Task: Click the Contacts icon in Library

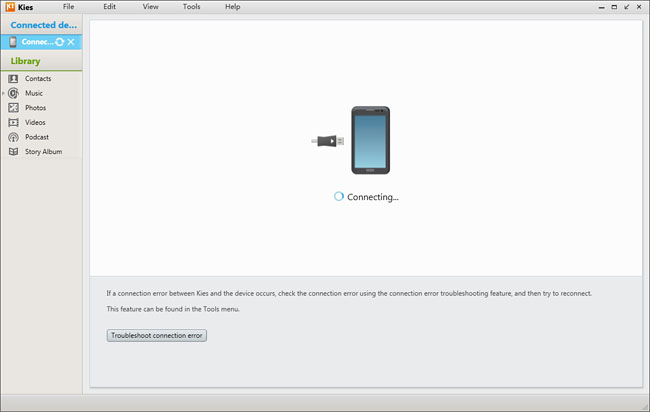Action: (13, 79)
